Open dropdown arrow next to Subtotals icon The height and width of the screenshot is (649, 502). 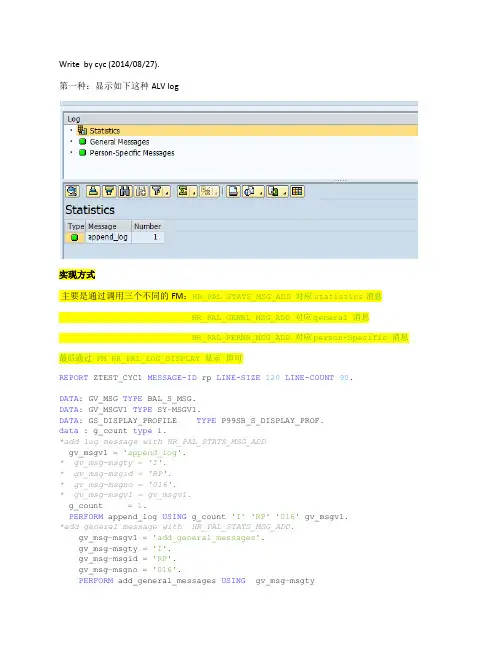[216, 192]
